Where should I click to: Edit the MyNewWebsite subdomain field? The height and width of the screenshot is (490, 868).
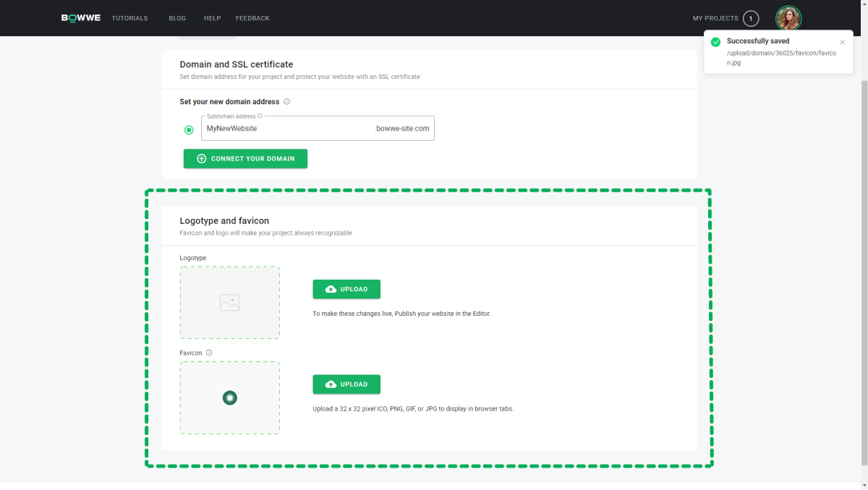pyautogui.click(x=318, y=129)
